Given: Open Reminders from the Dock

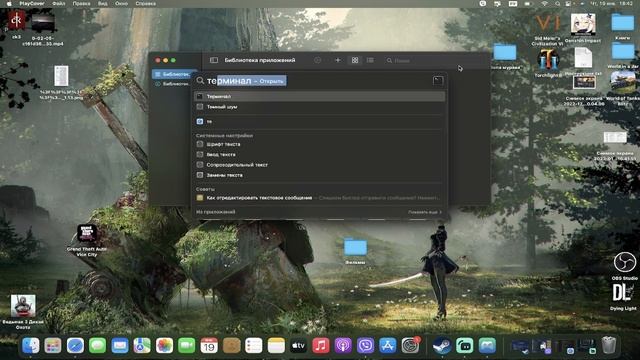Looking at the screenshot, I should 253,346.
